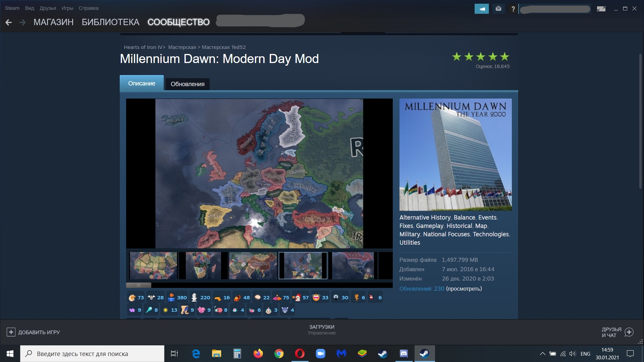Click the plus icon beside Добавить игру

(11, 332)
